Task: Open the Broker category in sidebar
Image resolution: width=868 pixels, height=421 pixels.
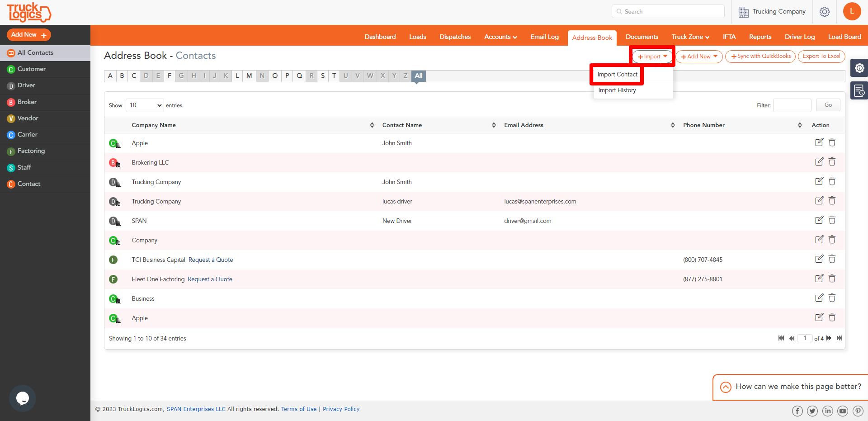Action: tap(26, 102)
